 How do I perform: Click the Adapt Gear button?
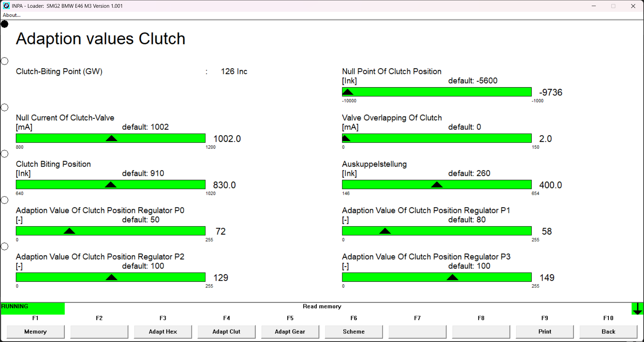click(290, 332)
